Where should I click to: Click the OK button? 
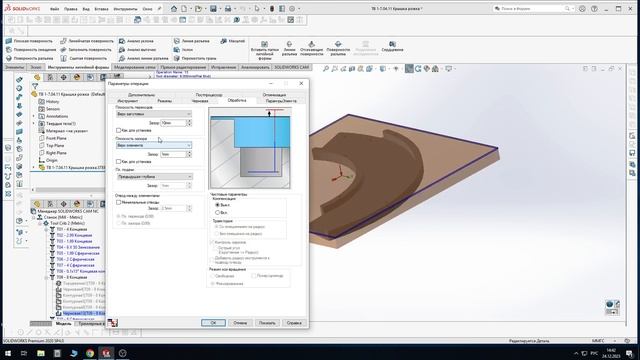coord(213,323)
